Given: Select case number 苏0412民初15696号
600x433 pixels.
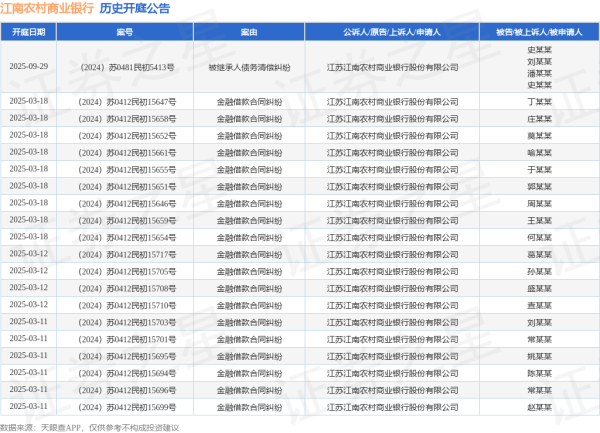Looking at the screenshot, I should pyautogui.click(x=127, y=390).
